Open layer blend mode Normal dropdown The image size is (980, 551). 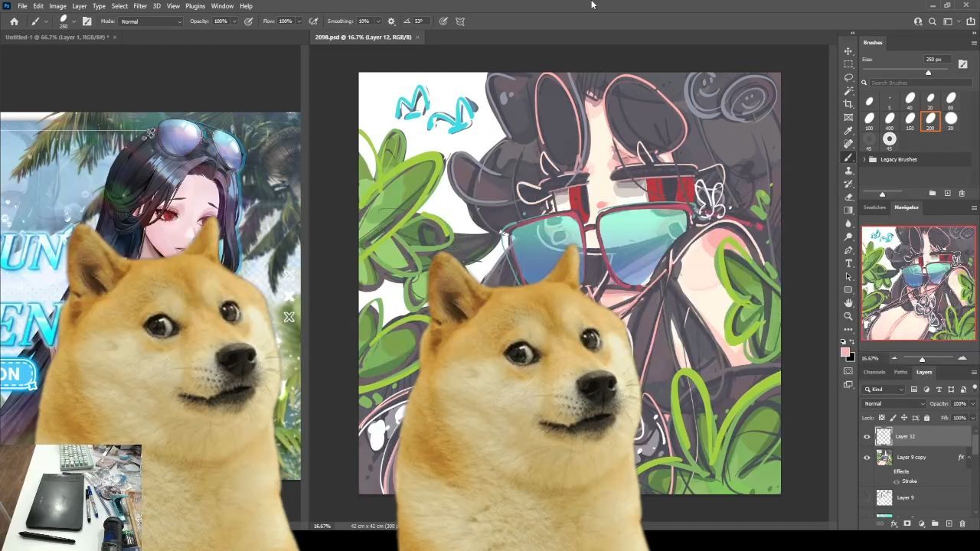tap(893, 403)
